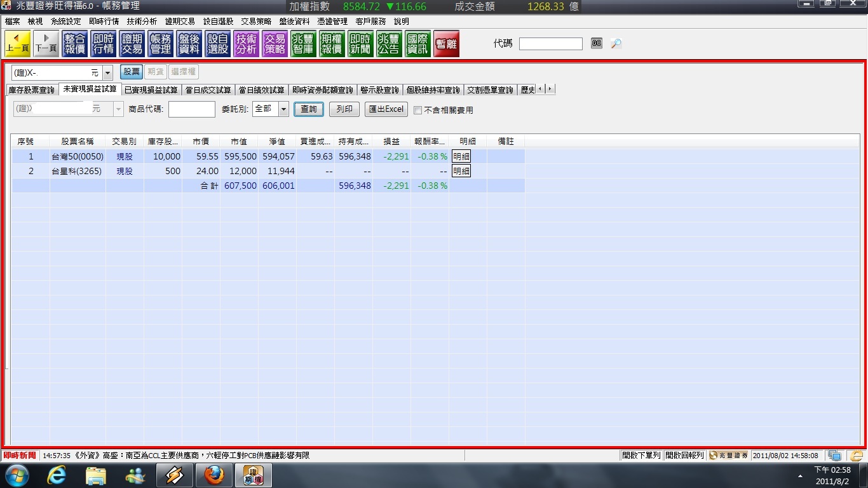Open the 設自選股 toolbar icon
The image size is (868, 488).
click(x=218, y=44)
